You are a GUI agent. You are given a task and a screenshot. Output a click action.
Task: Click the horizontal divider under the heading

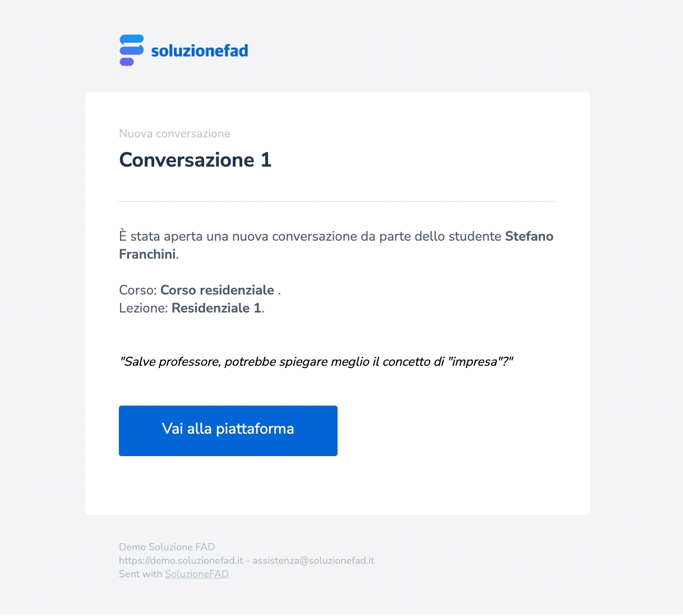click(337, 201)
